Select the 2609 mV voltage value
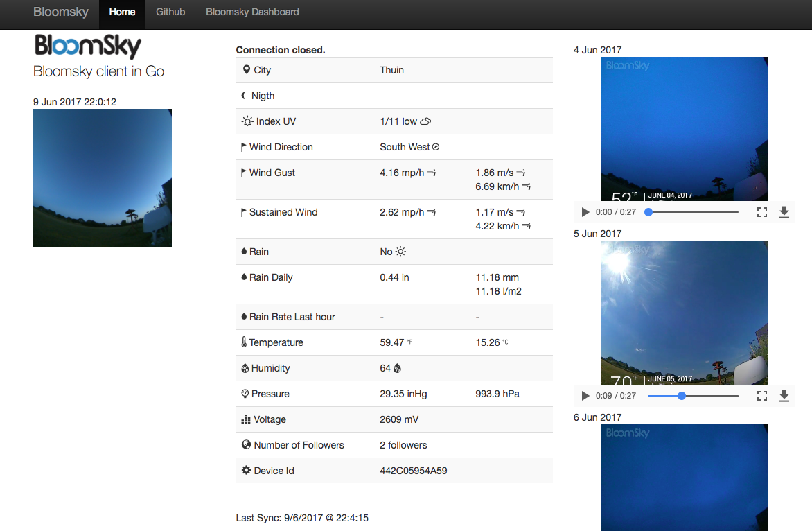This screenshot has width=812, height=531. coord(399,419)
